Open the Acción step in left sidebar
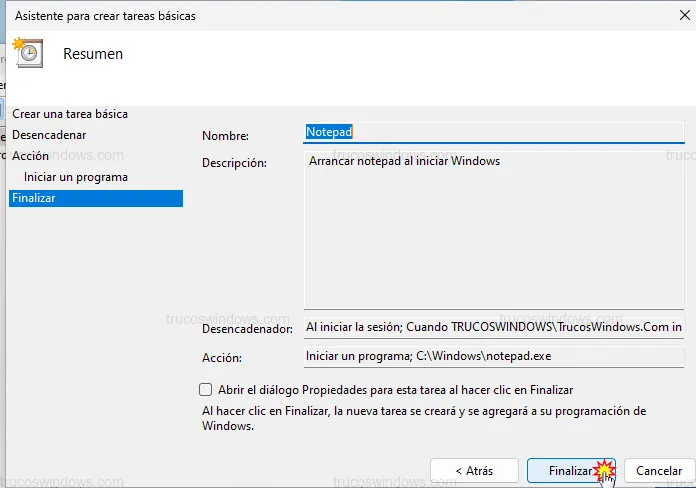Screen dimensions: 696x488 pyautogui.click(x=30, y=156)
